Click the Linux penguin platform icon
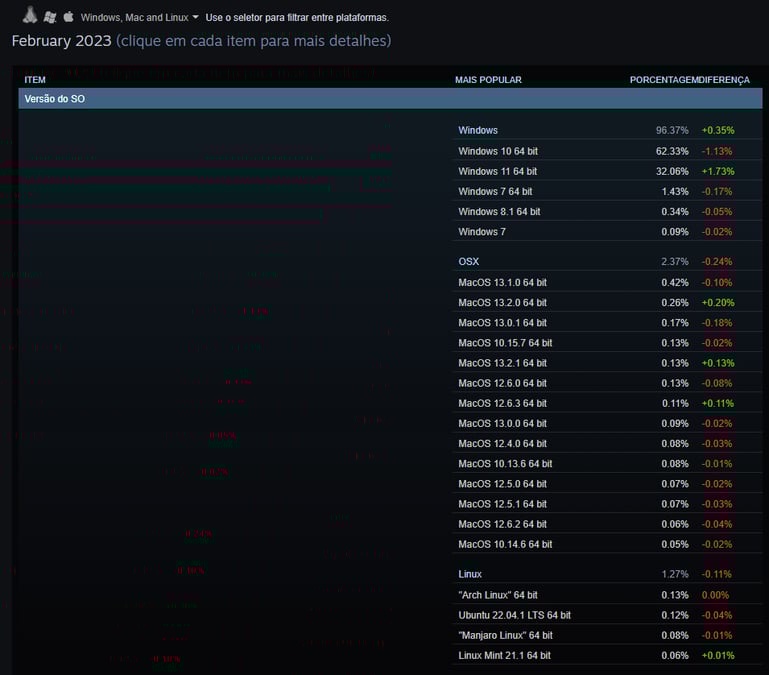Screen dimensions: 769x675 (x=30, y=15)
